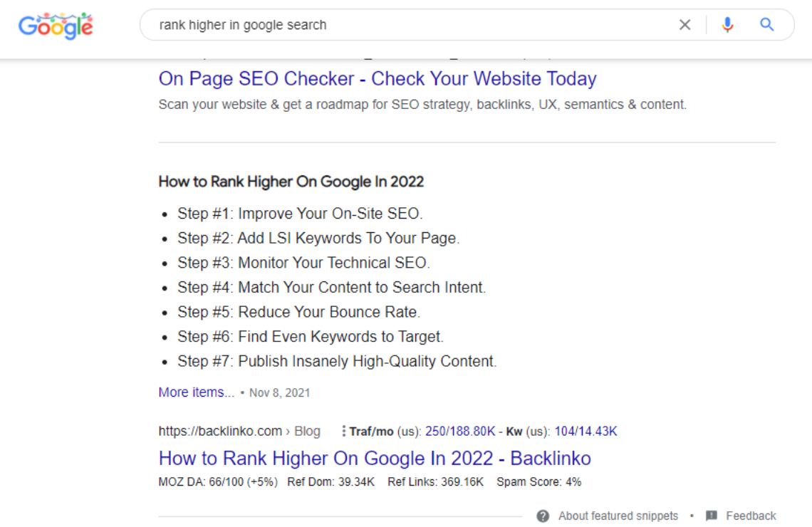Click the Google logo
This screenshot has width=812, height=527.
(56, 26)
